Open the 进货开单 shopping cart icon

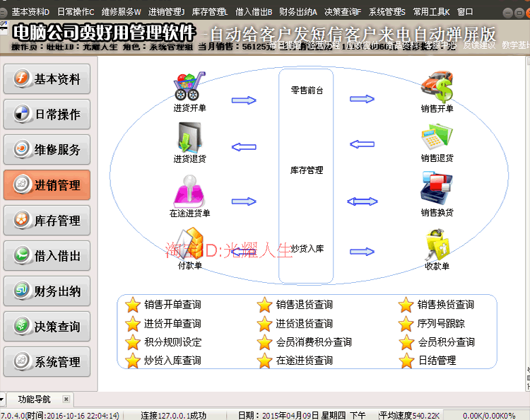coord(189,86)
